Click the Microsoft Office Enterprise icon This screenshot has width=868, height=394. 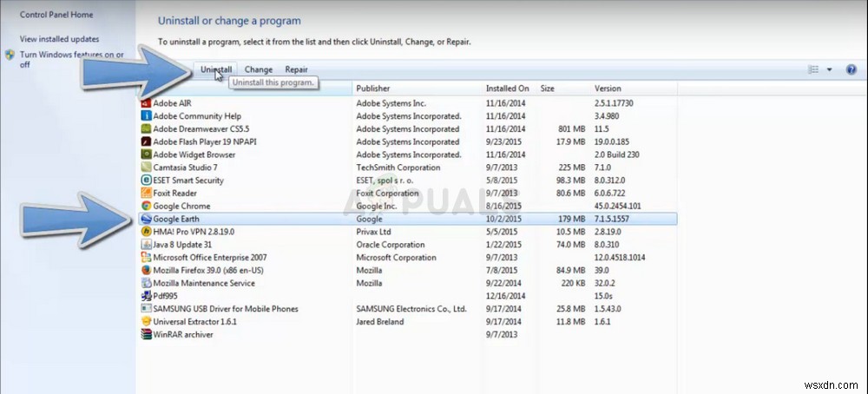146,258
